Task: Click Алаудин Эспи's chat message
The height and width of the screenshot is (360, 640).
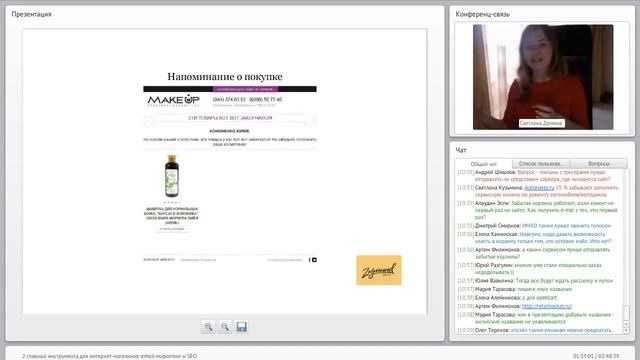Action: (538, 210)
